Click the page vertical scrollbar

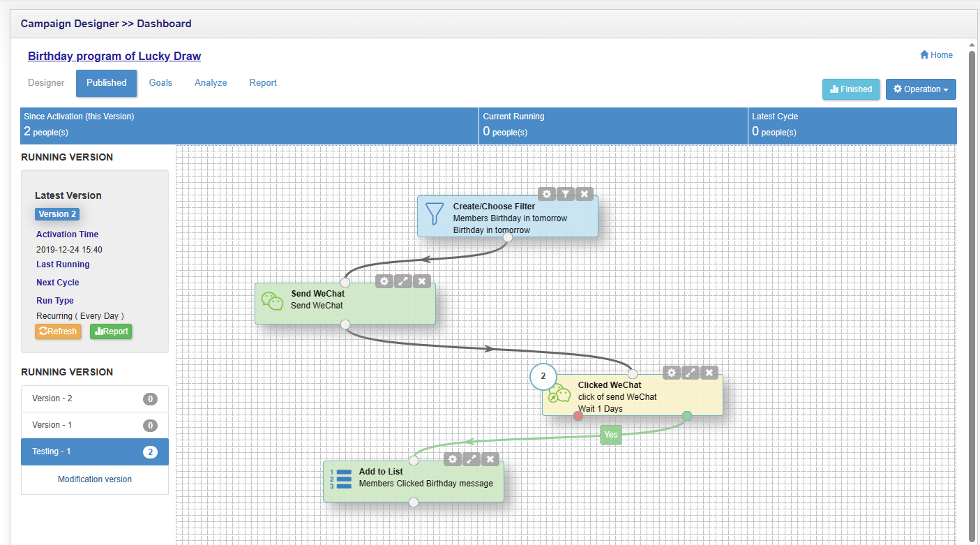pyautogui.click(x=972, y=297)
